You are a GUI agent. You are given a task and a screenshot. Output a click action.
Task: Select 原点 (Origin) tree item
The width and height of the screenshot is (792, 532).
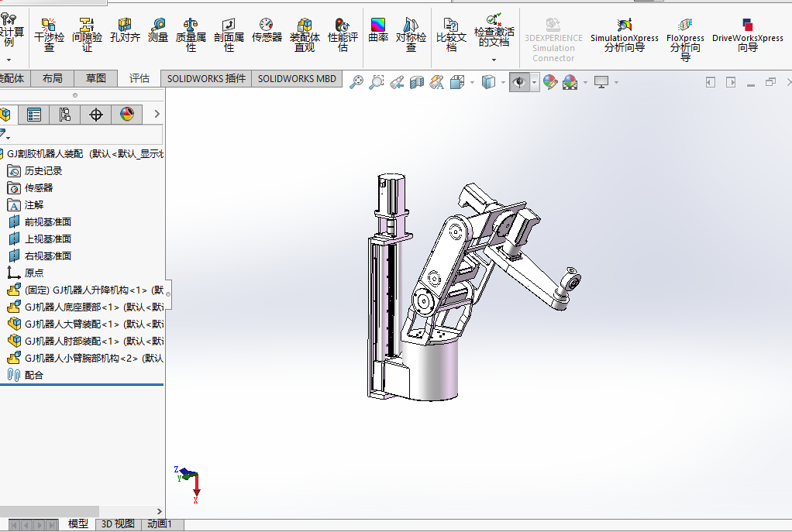[x=26, y=273]
